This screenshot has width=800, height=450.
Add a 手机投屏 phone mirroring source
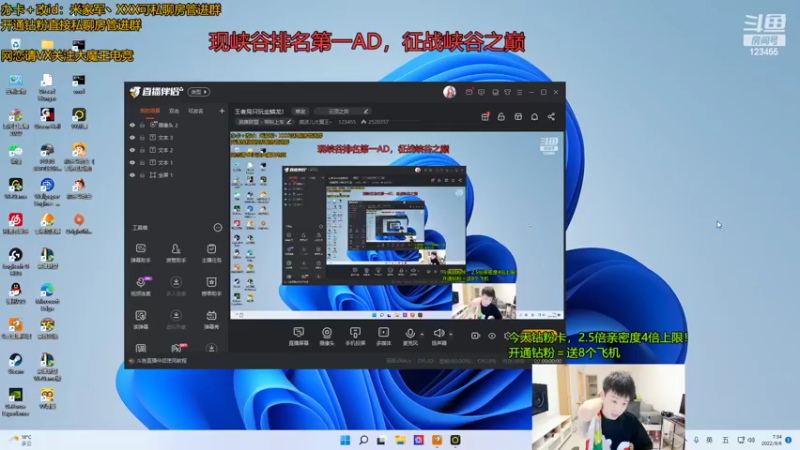(355, 336)
